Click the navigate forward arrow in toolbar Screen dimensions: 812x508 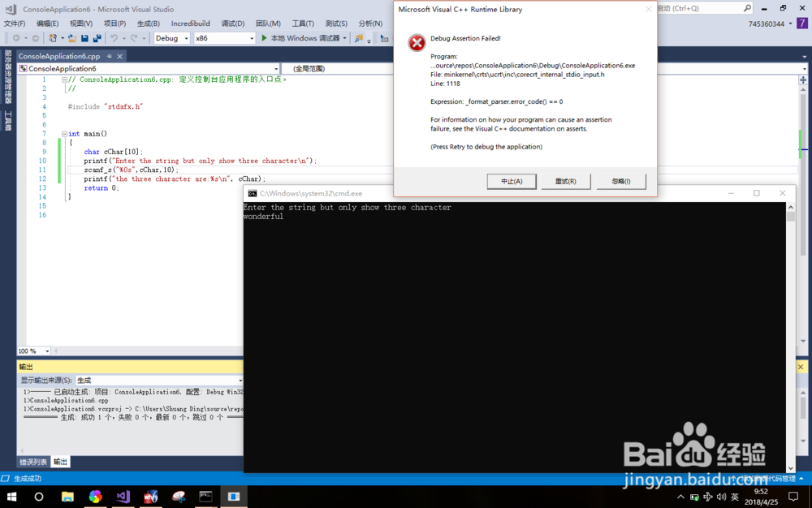pos(35,38)
